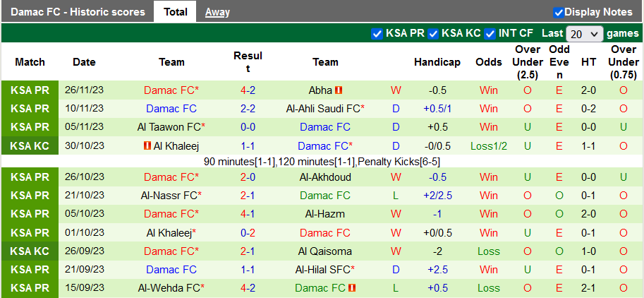
Task: Switch to the Away tab
Action: click(x=217, y=12)
